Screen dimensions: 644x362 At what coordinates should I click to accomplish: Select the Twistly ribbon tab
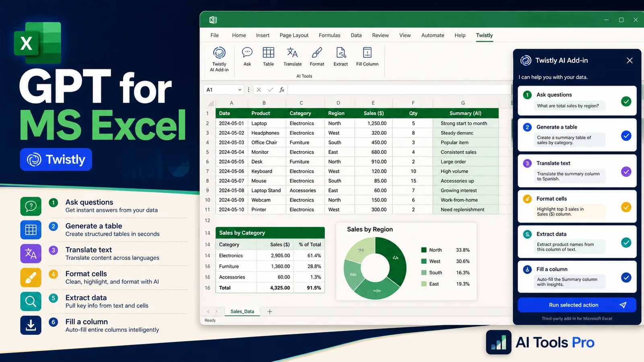tap(484, 35)
